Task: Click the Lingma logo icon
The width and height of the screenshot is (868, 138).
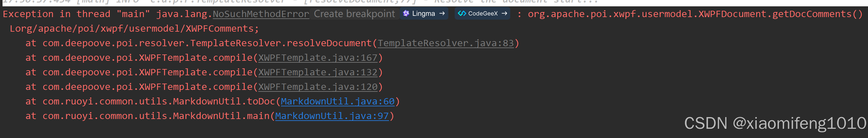Action: click(x=406, y=14)
